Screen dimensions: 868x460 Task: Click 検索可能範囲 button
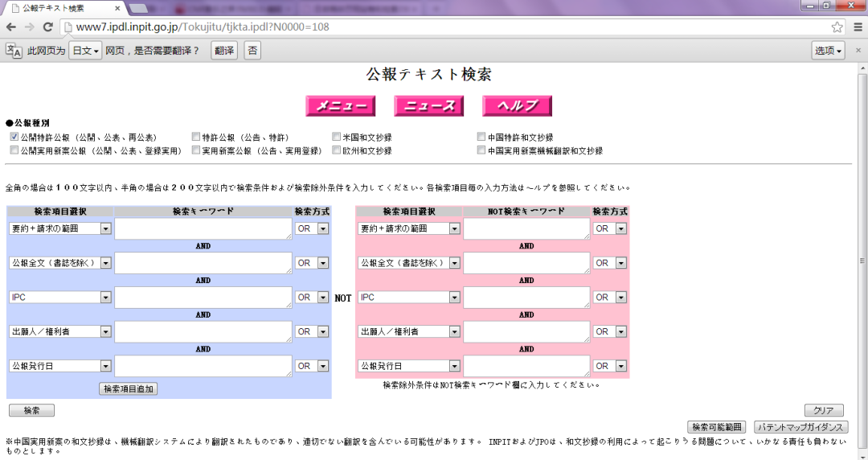click(x=716, y=427)
